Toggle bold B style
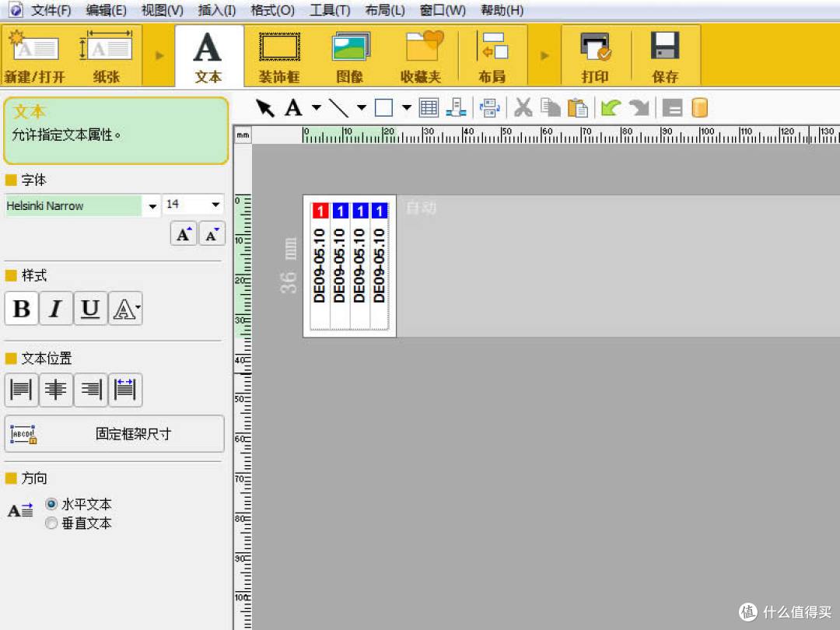This screenshot has height=630, width=840. pos(22,309)
